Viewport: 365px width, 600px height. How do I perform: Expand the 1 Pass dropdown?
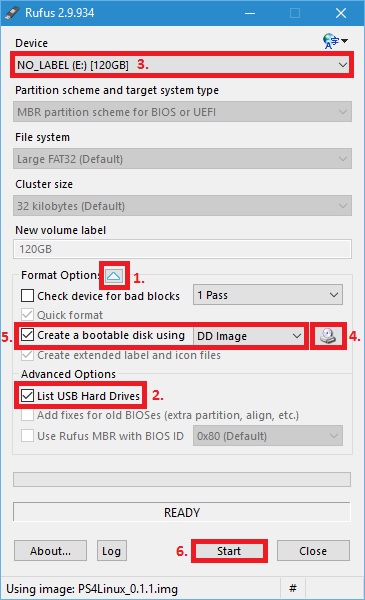click(x=268, y=295)
